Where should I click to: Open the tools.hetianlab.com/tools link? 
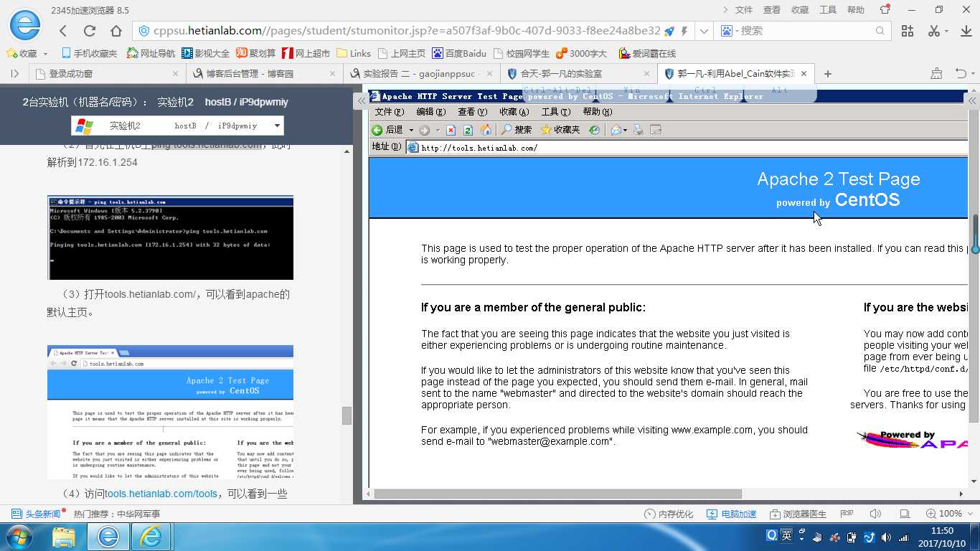tap(161, 494)
